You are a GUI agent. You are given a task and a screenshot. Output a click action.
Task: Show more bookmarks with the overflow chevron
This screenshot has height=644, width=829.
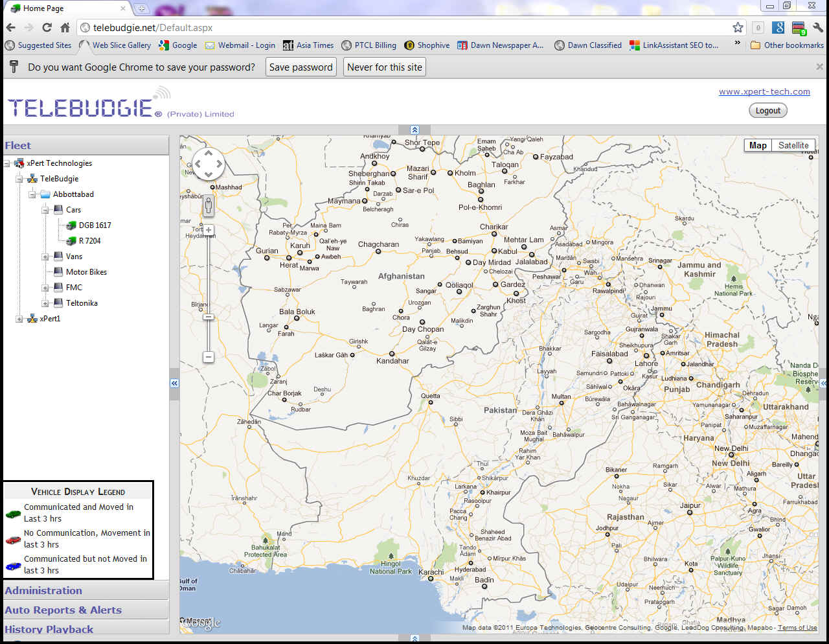737,43
